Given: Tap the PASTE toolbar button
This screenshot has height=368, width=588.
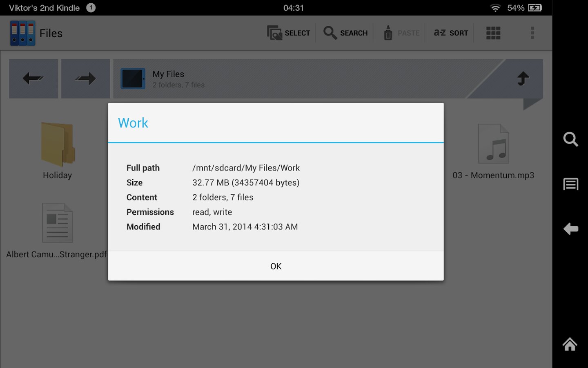Looking at the screenshot, I should pos(402,33).
